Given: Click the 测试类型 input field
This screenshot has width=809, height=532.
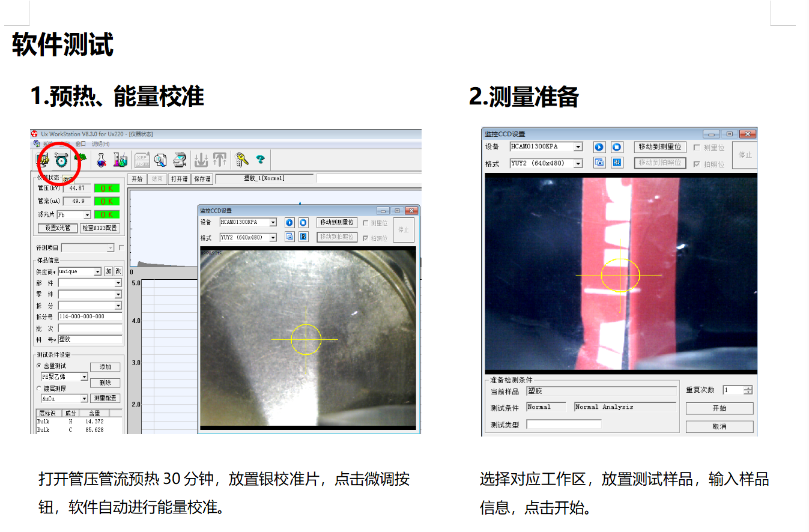Looking at the screenshot, I should [x=564, y=425].
